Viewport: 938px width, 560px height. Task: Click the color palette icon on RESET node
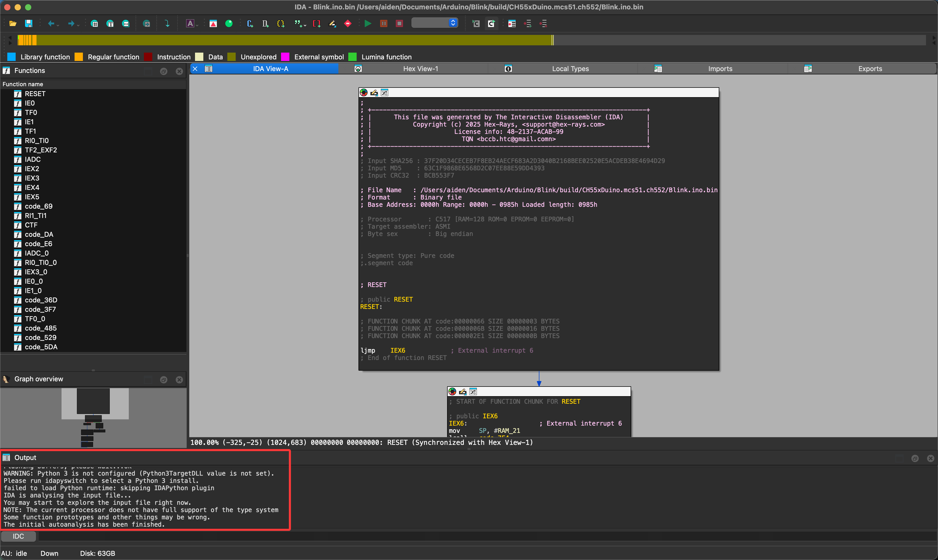[x=364, y=93]
